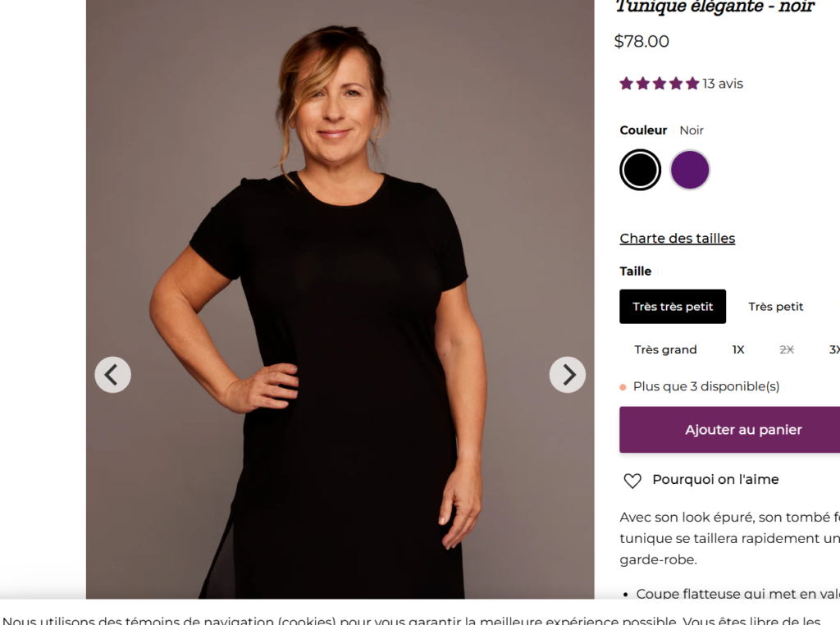Open the Charte des tailles link
The height and width of the screenshot is (625, 840).
click(x=677, y=239)
